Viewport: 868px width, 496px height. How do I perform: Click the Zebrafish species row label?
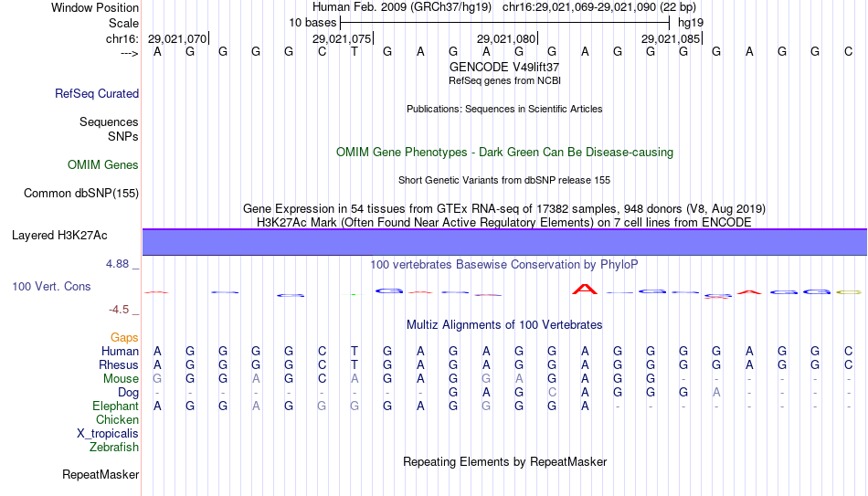(114, 448)
